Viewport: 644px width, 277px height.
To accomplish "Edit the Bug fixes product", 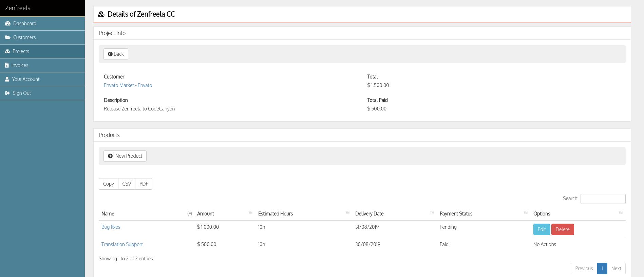I will 542,229.
